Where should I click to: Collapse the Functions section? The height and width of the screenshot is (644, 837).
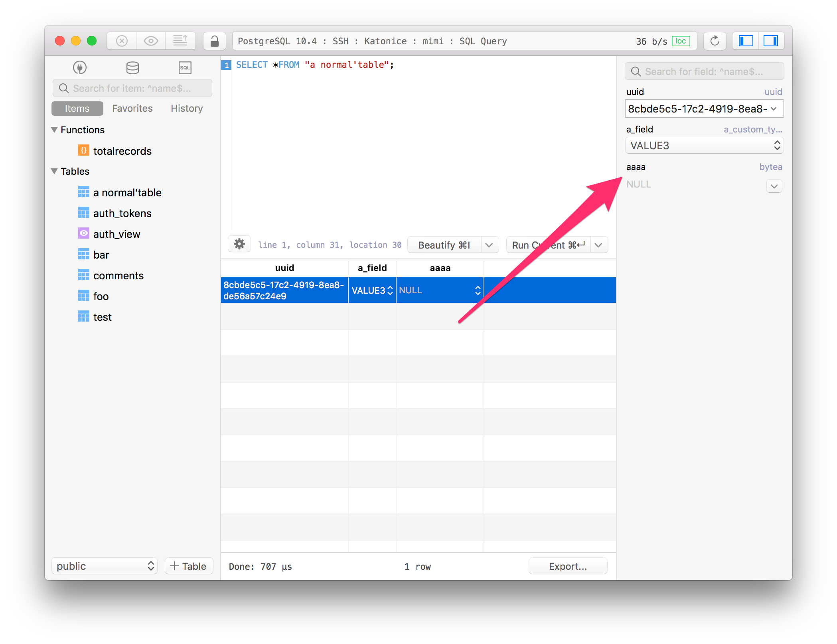55,130
